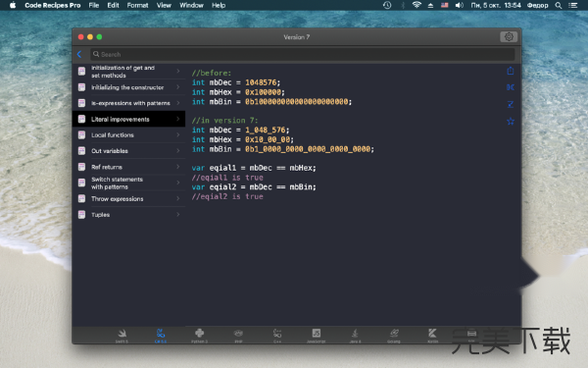Screen dimensions: 588x368
Task: Open Notification Center in menu bar
Action: coord(572,5)
